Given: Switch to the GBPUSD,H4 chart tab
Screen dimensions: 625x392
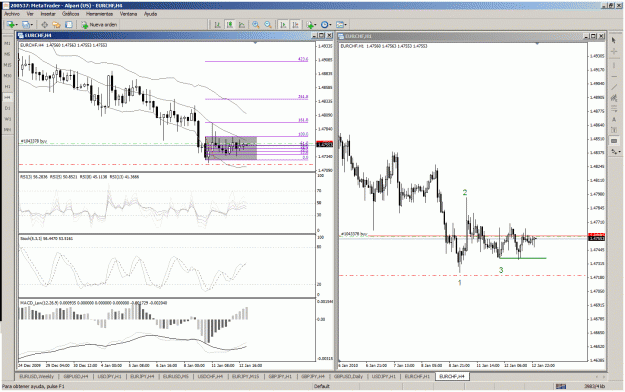Looking at the screenshot, I should pyautogui.click(x=76, y=376).
